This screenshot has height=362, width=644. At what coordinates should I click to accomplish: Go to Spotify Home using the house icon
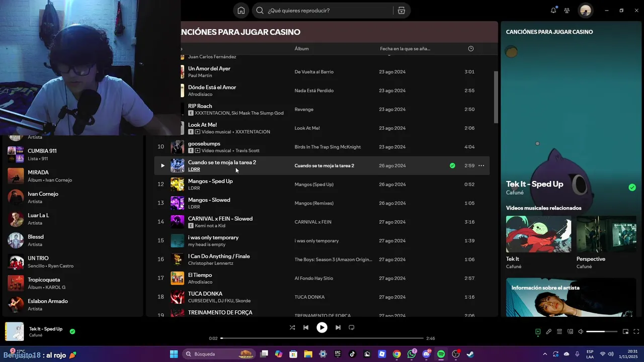click(241, 11)
